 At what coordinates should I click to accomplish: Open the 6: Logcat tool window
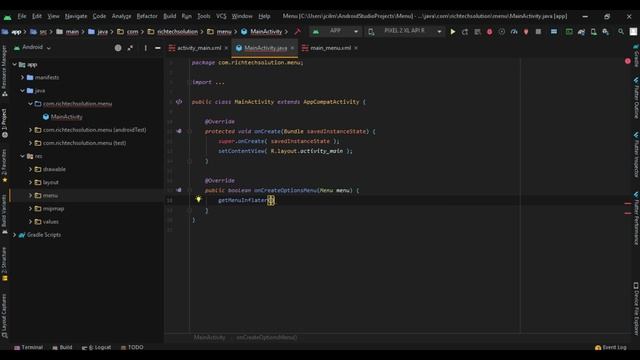pos(96,347)
